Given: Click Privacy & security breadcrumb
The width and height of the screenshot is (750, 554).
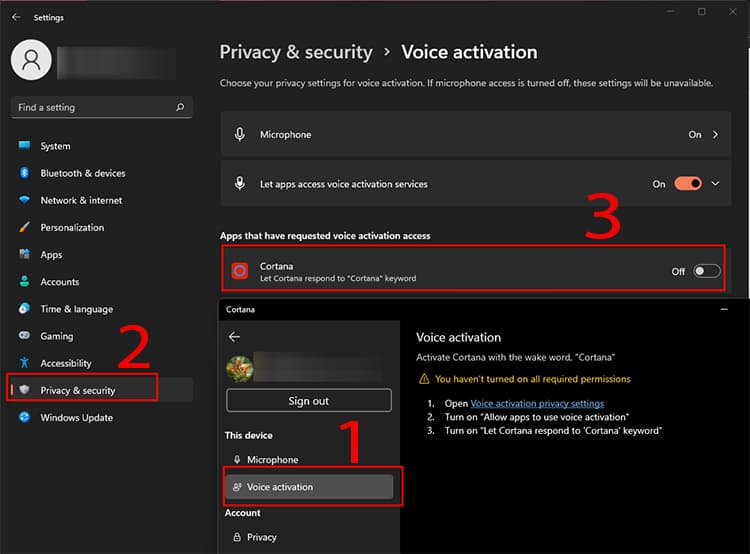Looking at the screenshot, I should pos(296,52).
